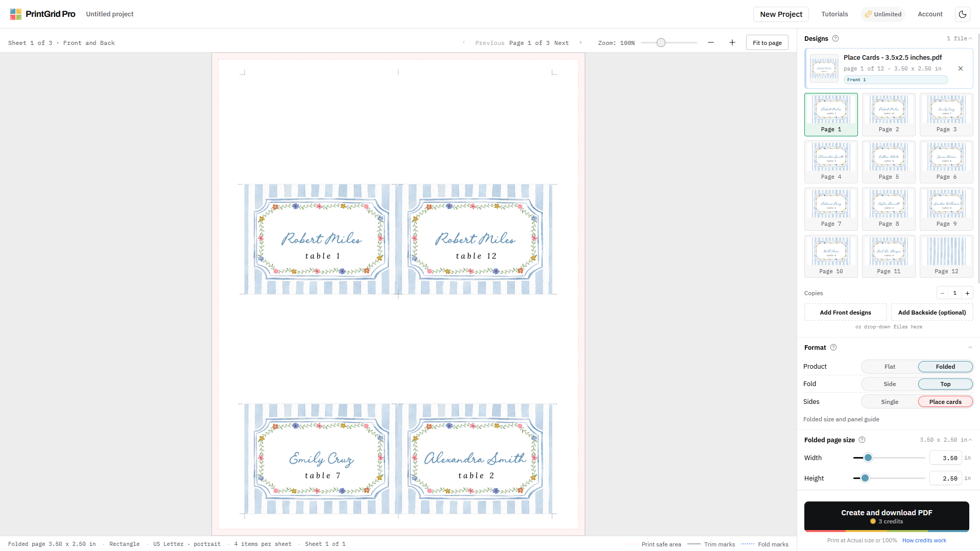Collapse the Designs file list

point(970,39)
